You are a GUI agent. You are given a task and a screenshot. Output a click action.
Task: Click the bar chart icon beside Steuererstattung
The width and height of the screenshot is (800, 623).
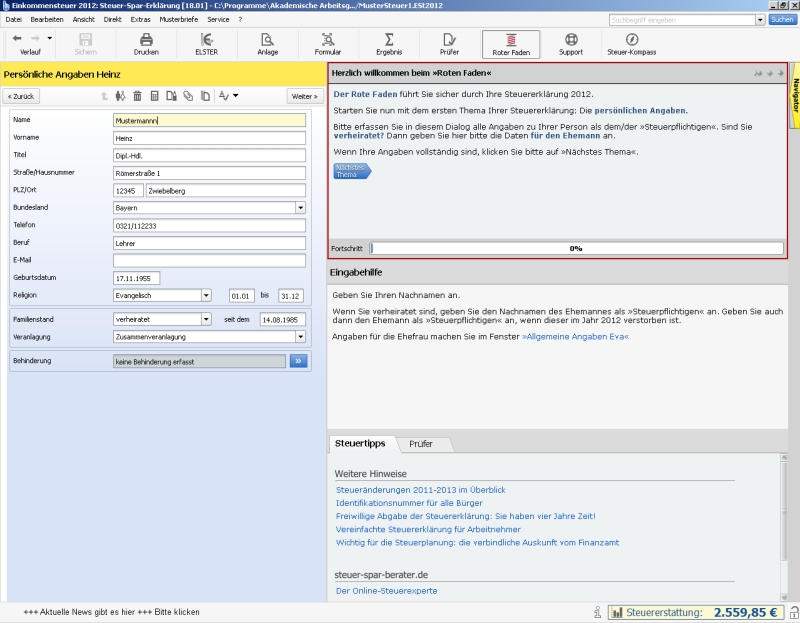(x=617, y=612)
